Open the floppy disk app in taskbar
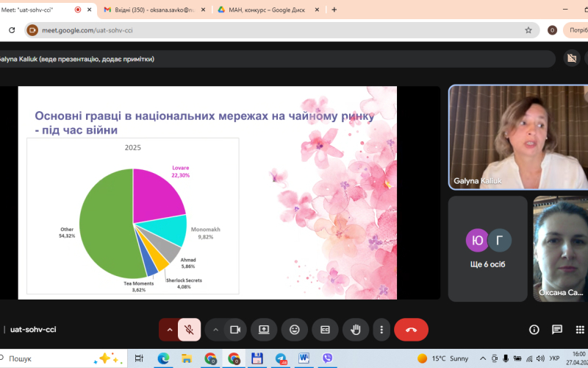Viewport: 588px width, 368px height. pyautogui.click(x=257, y=358)
